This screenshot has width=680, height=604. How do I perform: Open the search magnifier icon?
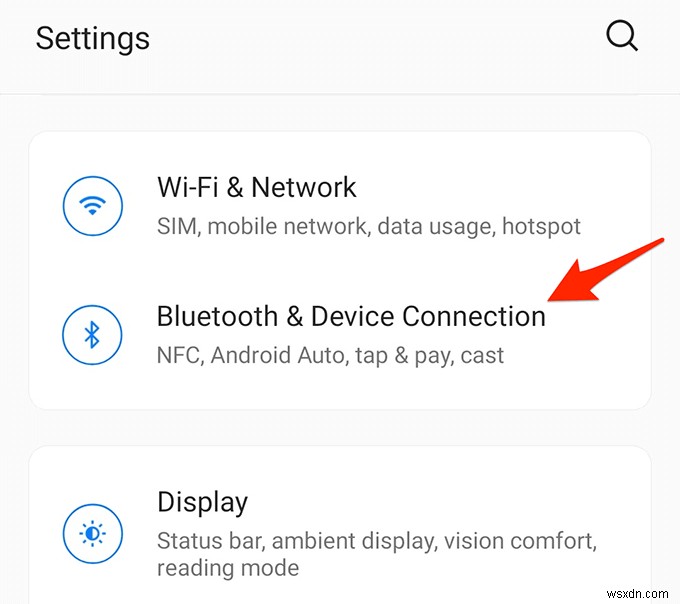[621, 37]
